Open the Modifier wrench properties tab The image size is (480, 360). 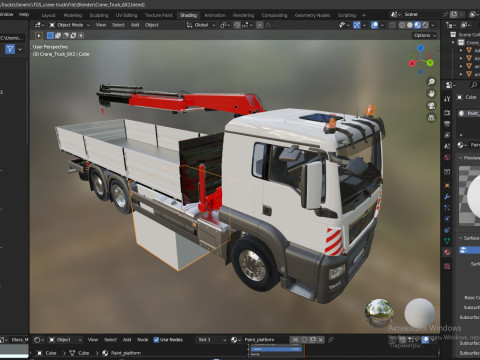point(447,196)
